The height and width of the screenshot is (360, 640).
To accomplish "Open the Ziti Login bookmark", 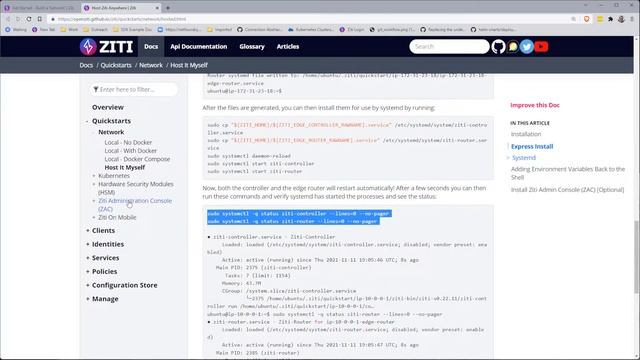I will [x=351, y=29].
